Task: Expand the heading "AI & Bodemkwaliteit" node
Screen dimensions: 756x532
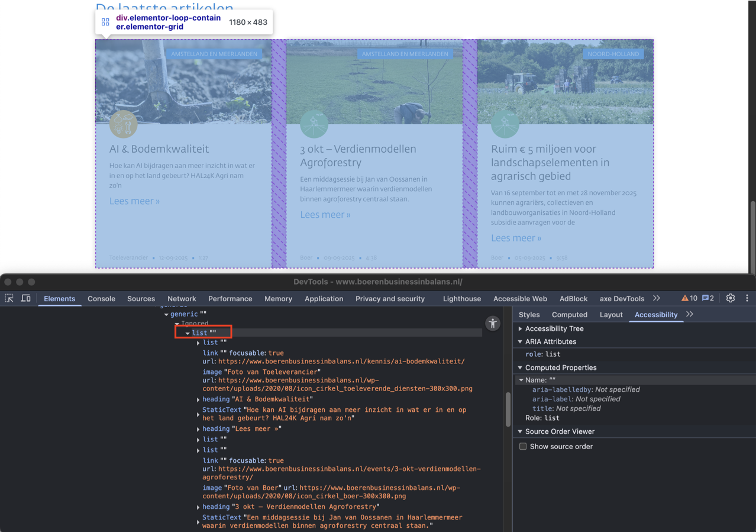Action: 198,399
